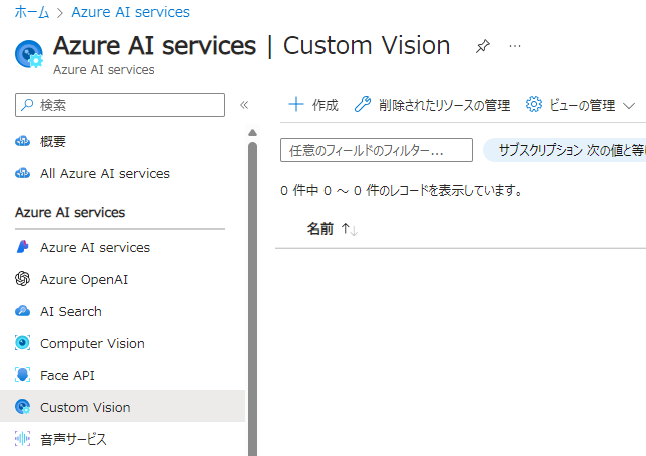Select 概要 in the sidebar menu

click(x=53, y=141)
